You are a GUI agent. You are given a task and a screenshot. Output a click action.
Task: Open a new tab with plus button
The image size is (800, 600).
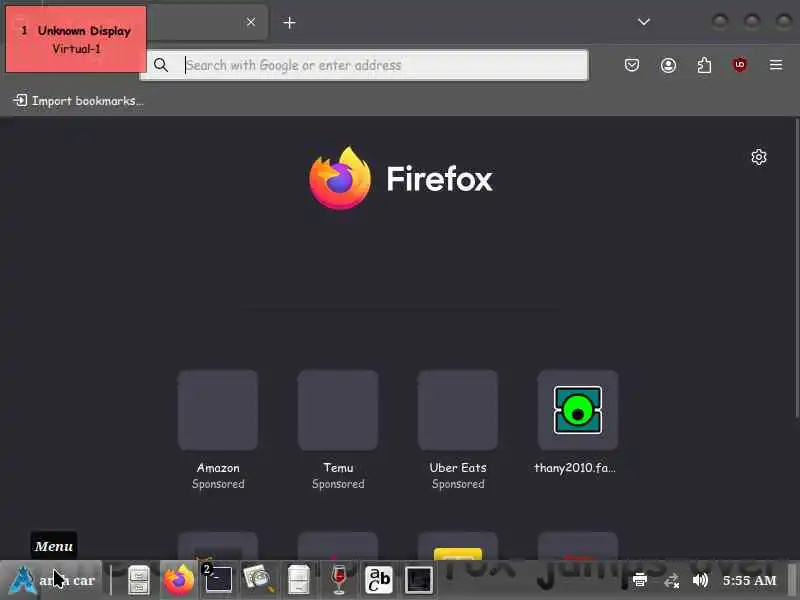289,22
